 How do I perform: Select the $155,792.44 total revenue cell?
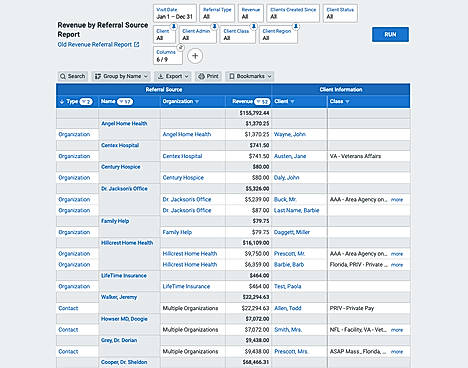(249, 113)
